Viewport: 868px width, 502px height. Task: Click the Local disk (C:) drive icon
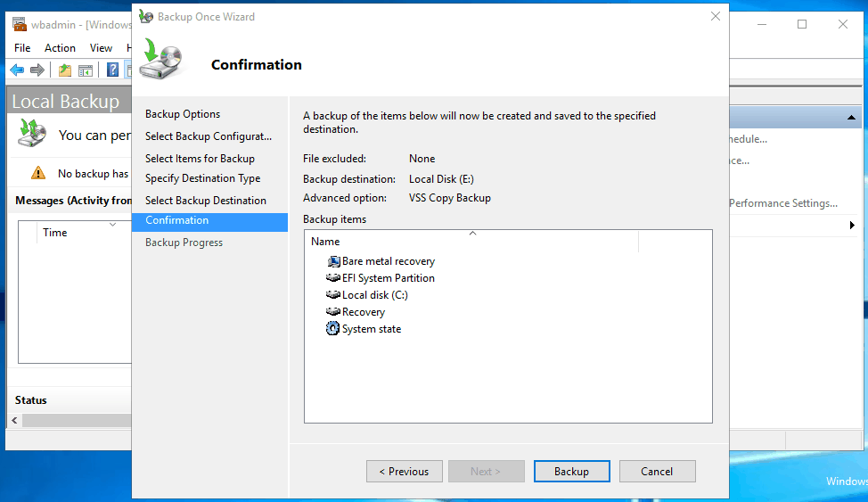coord(334,295)
